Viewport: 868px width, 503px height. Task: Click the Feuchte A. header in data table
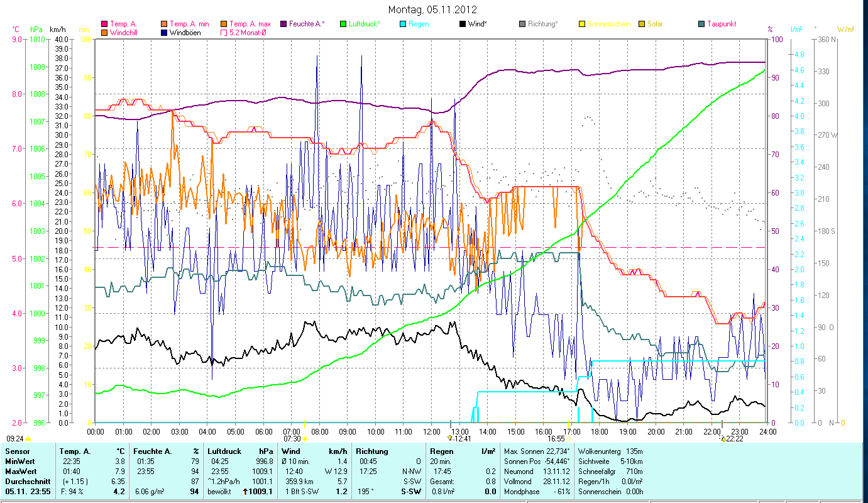[x=153, y=451]
